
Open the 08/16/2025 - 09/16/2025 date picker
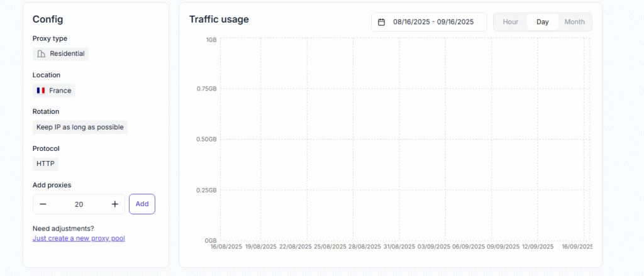tap(429, 22)
